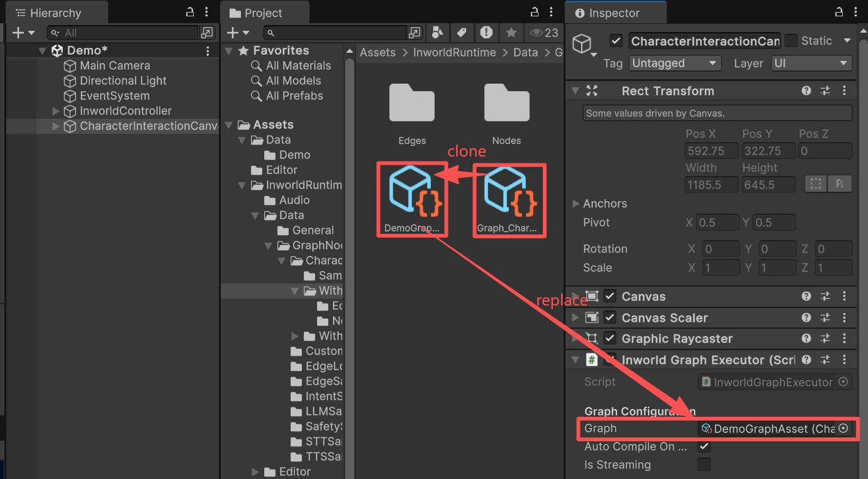
Task: Expand the InworldController object
Action: pyautogui.click(x=56, y=111)
